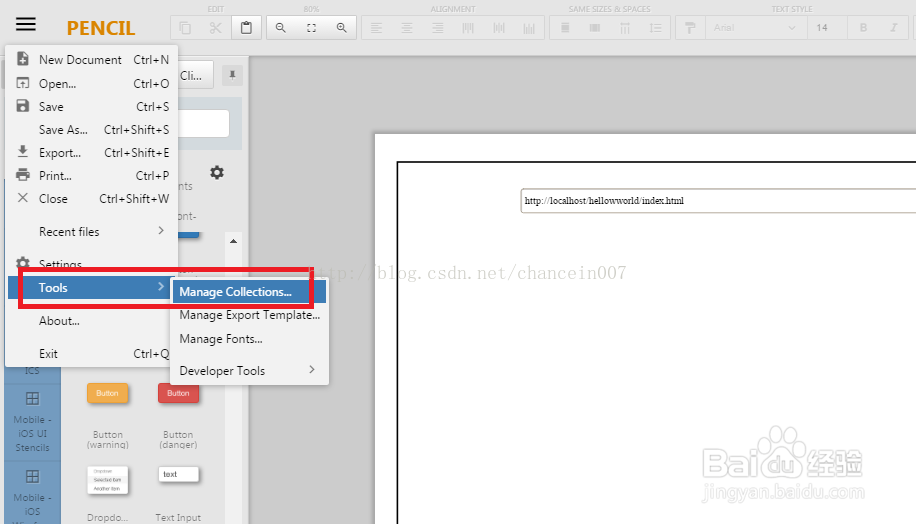The image size is (916, 524).
Task: Select Manage Export Template... in the submenu
Action: pyautogui.click(x=249, y=315)
